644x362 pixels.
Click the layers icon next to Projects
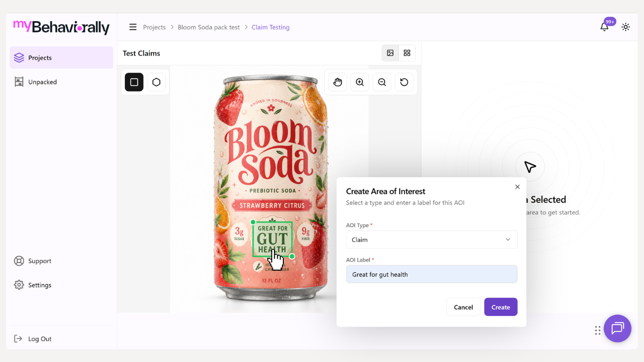pyautogui.click(x=19, y=58)
